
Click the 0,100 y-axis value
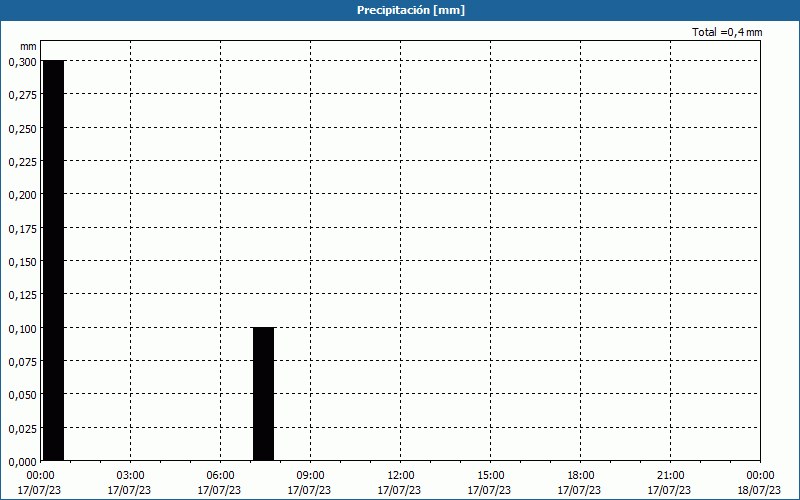22,328
